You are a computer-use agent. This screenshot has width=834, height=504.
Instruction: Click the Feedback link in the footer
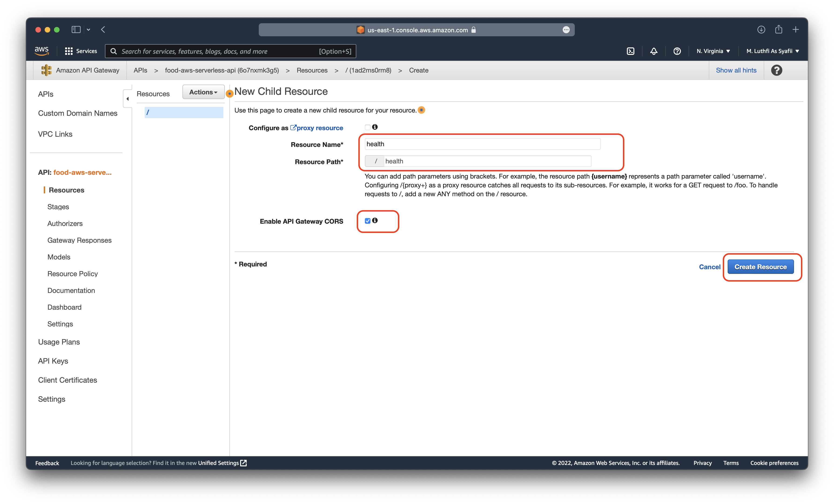coord(47,463)
